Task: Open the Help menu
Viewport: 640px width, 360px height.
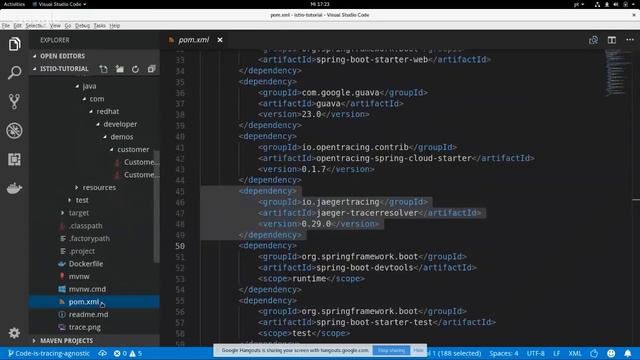Action: click(x=115, y=26)
